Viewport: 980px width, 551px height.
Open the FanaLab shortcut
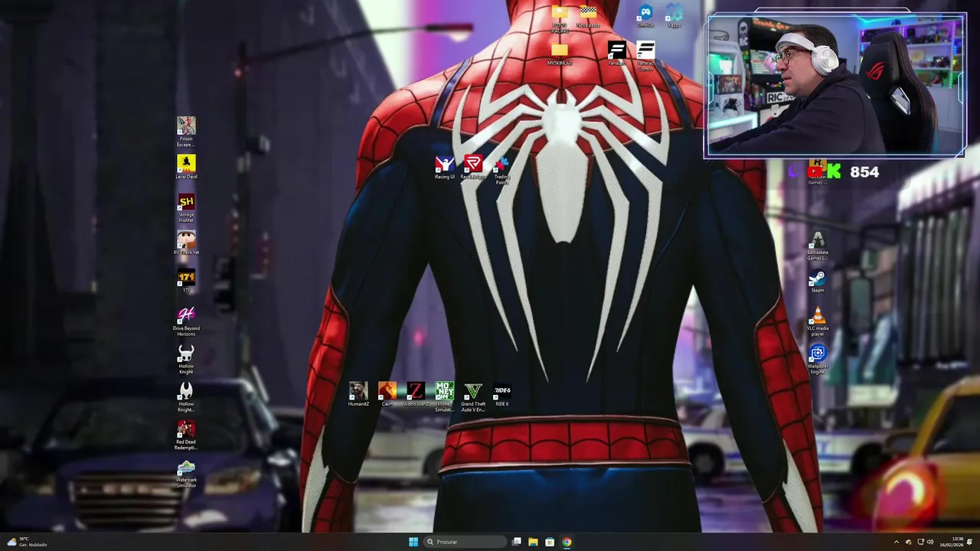(616, 54)
